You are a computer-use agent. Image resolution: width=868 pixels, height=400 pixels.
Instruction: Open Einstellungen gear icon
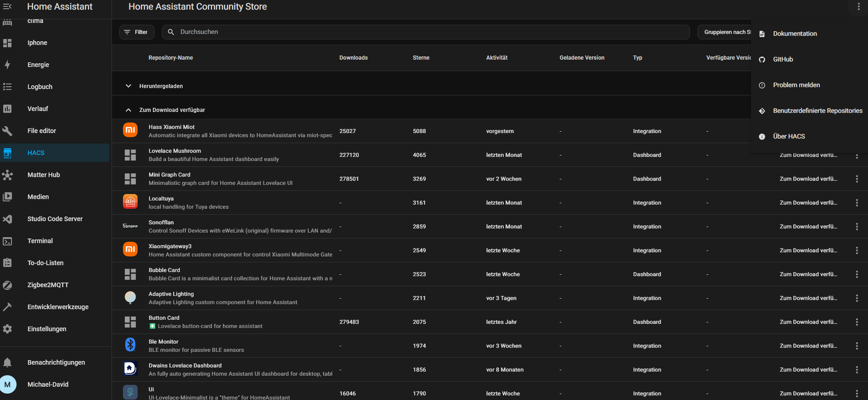(x=7, y=329)
